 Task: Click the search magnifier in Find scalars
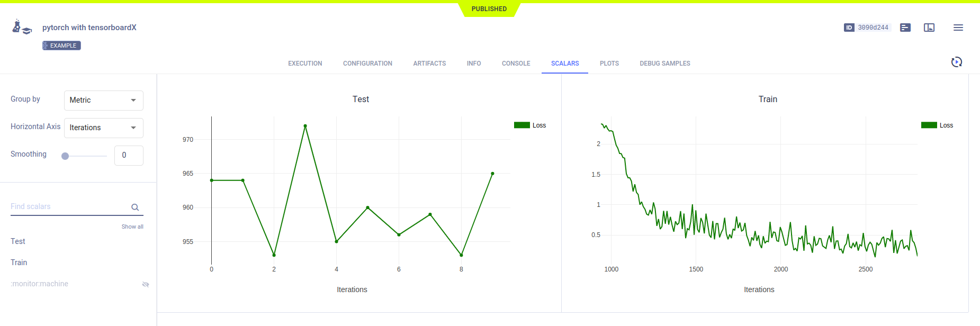point(135,207)
